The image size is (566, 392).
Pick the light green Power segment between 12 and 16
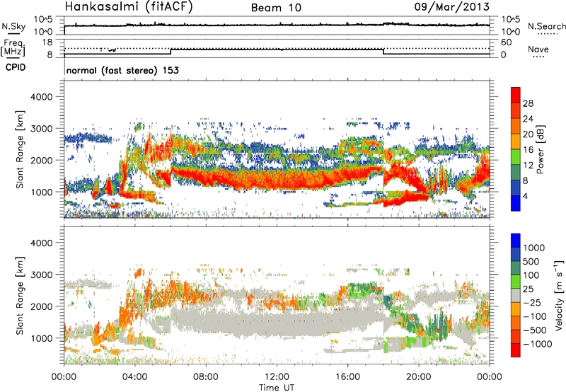516,156
